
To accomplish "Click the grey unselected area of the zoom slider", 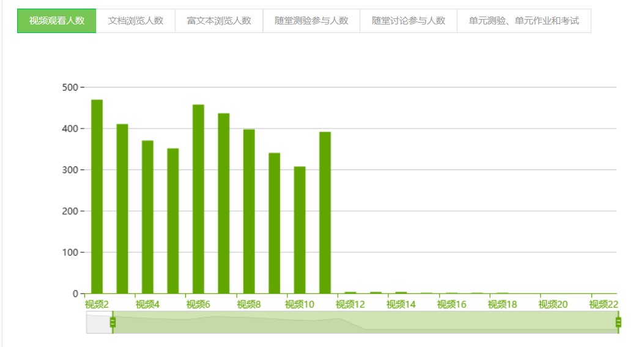I will [98, 322].
